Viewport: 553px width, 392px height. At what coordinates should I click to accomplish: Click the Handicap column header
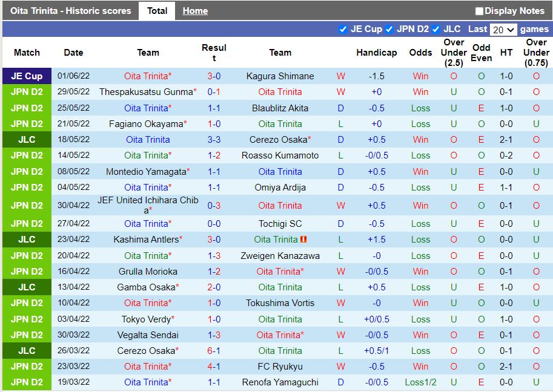click(x=376, y=53)
